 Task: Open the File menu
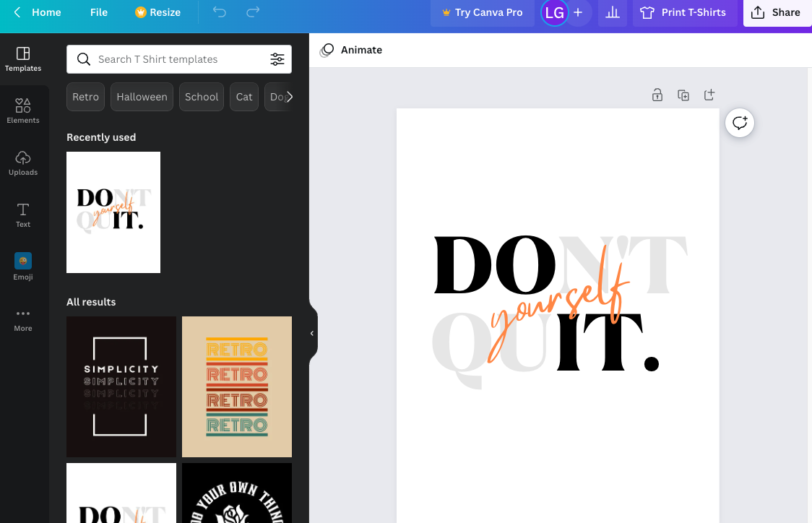click(99, 12)
